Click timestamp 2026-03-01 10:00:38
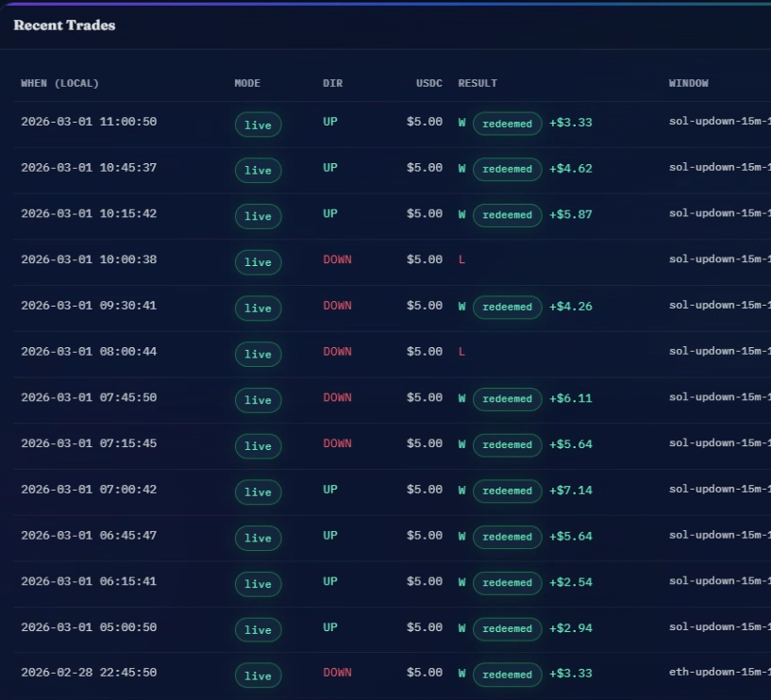This screenshot has height=700, width=771. click(x=89, y=259)
